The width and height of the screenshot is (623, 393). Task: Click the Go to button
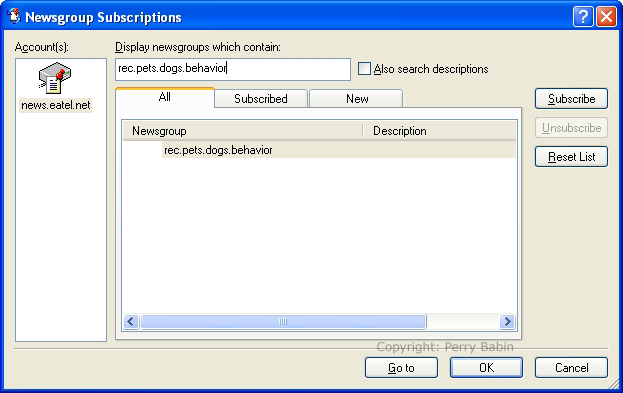tap(401, 368)
